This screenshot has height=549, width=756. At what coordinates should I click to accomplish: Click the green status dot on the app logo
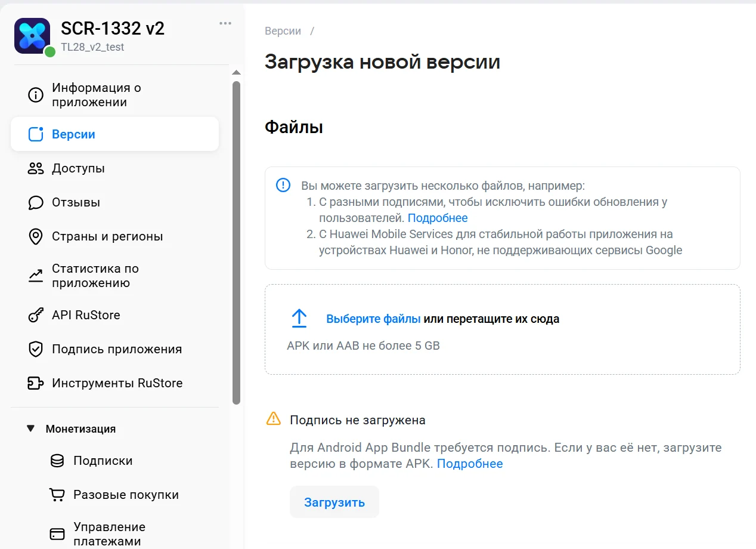50,52
